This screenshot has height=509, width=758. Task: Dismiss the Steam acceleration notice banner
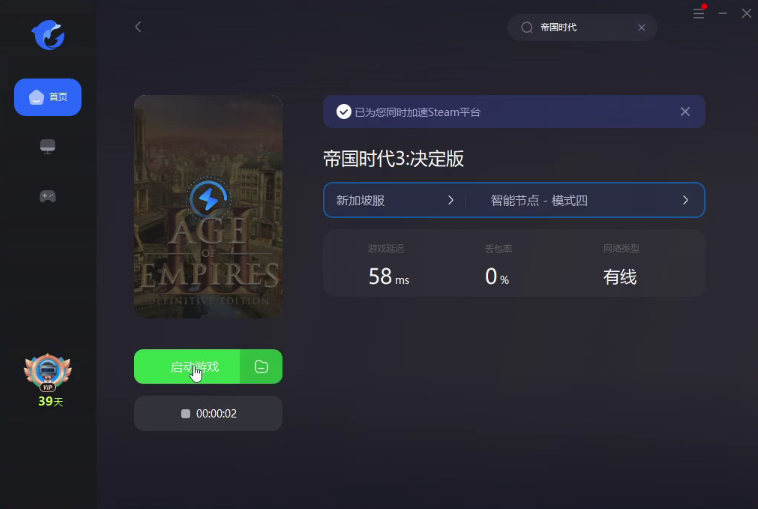tap(685, 112)
